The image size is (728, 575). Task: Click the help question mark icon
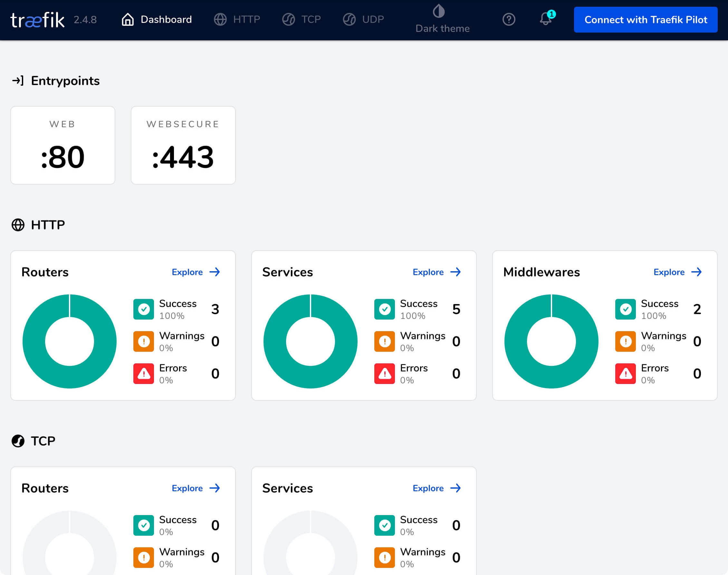pyautogui.click(x=509, y=20)
